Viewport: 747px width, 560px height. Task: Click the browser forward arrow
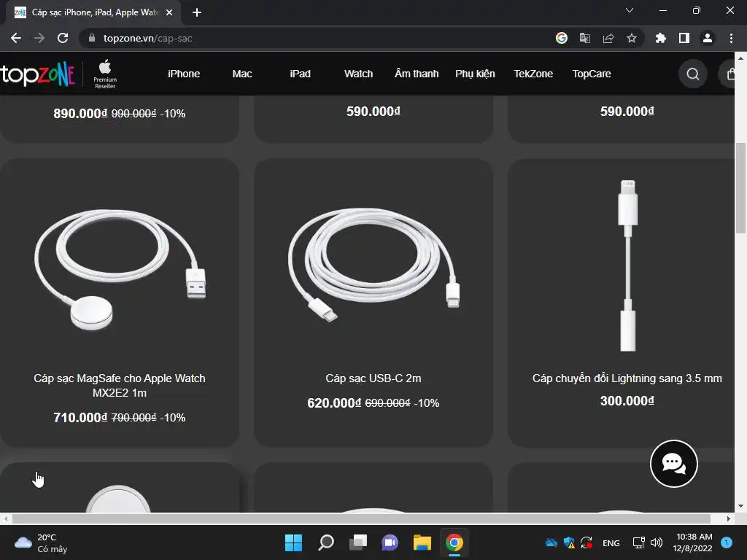click(39, 38)
